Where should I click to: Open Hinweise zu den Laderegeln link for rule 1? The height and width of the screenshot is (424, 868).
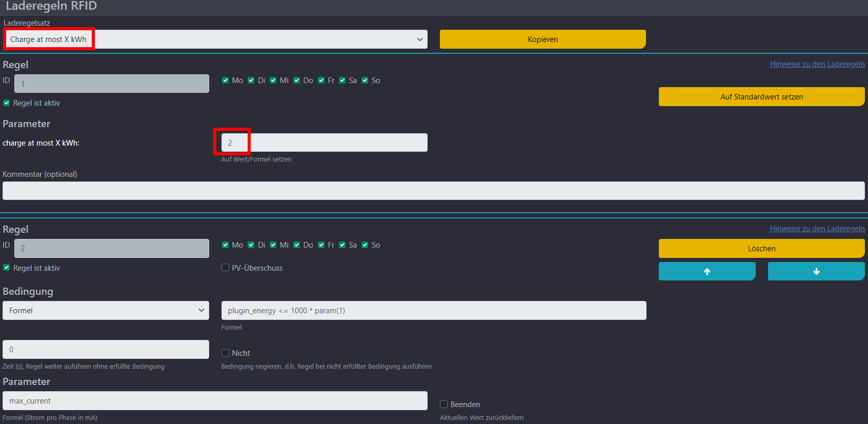point(817,64)
